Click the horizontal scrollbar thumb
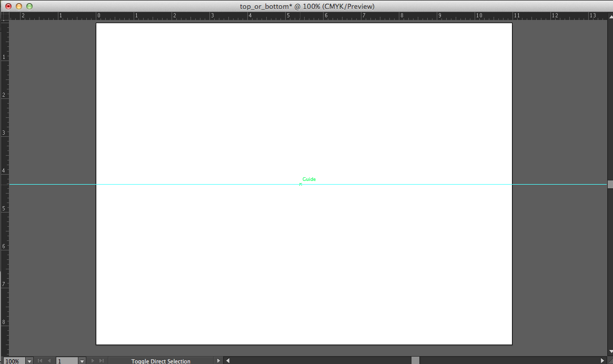This screenshot has width=613, height=364. [415, 361]
